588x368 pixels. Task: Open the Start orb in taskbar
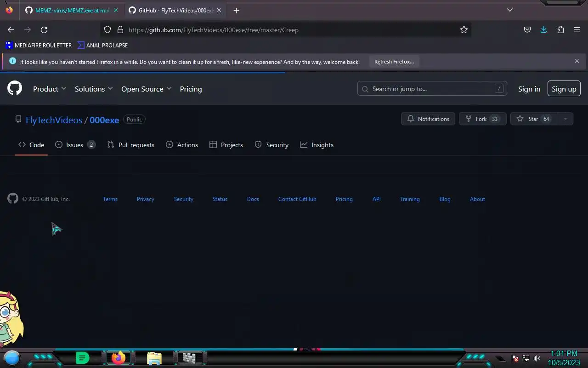pos(12,358)
